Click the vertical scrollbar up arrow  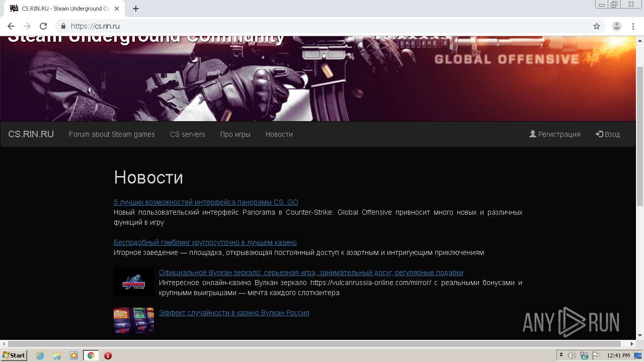640,40
